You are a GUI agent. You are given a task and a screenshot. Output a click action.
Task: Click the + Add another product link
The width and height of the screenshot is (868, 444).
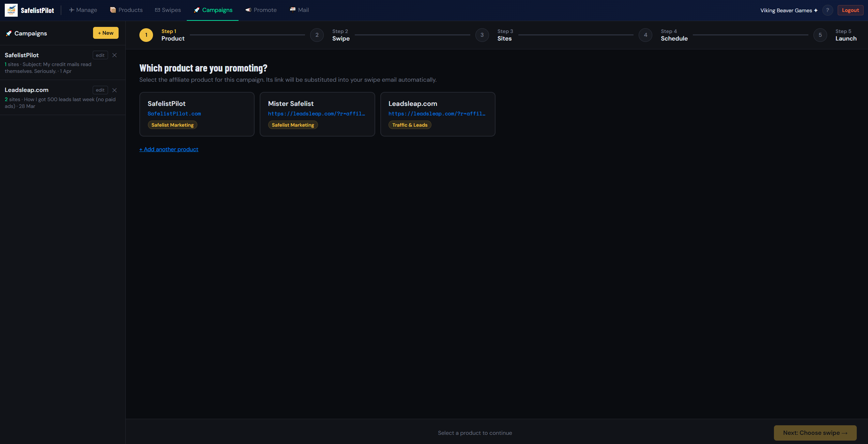coord(168,149)
